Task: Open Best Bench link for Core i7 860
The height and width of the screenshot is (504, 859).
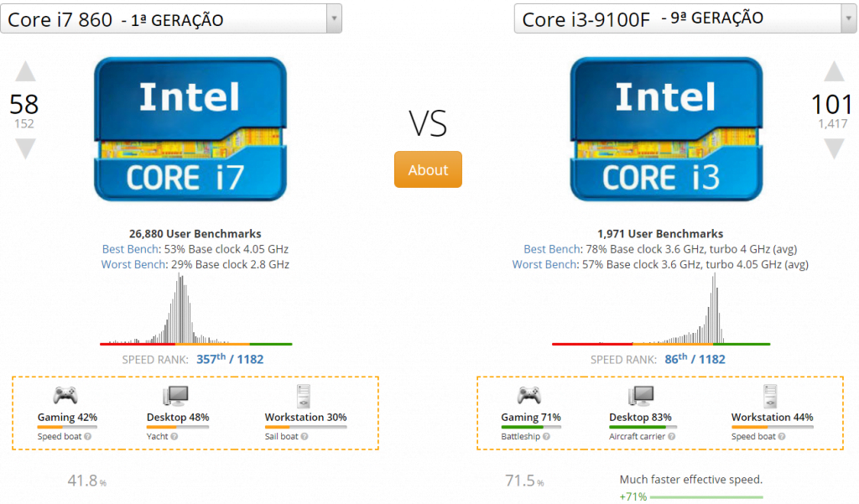Action: pos(130,249)
